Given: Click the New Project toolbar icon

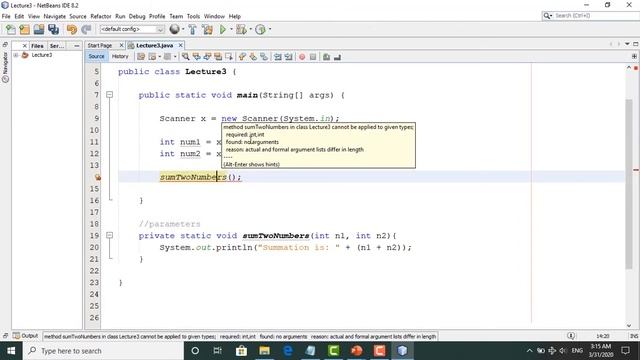Looking at the screenshot, I should coord(24,29).
